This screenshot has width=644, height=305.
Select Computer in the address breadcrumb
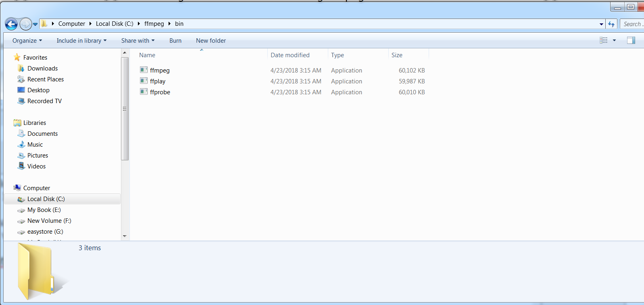tap(72, 24)
